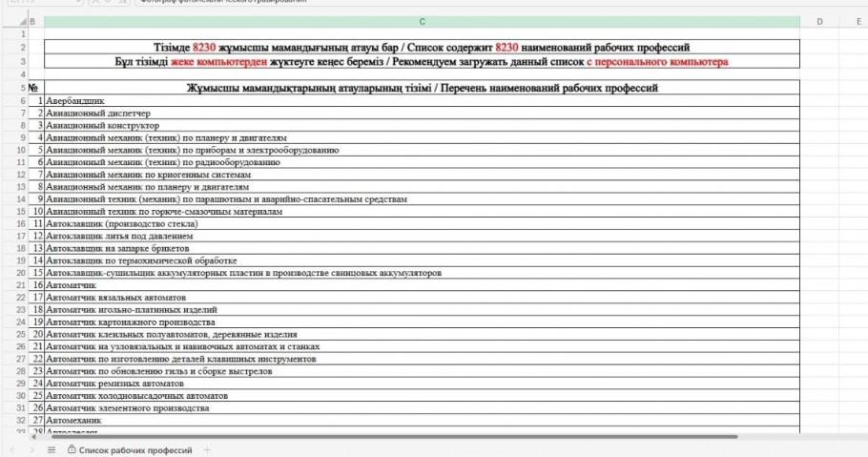The image size is (868, 457).
Task: Select the cell Автоматчик ремизных автоматов
Action: tap(422, 384)
